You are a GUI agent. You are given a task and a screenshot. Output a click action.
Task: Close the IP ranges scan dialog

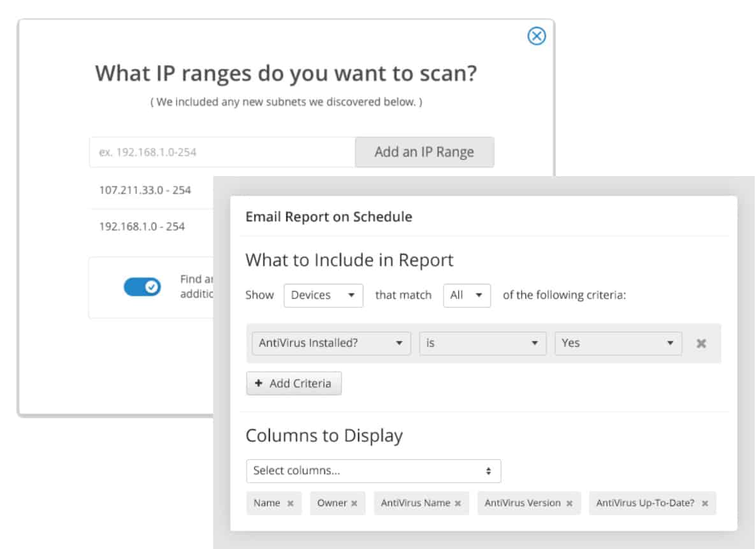(x=536, y=36)
